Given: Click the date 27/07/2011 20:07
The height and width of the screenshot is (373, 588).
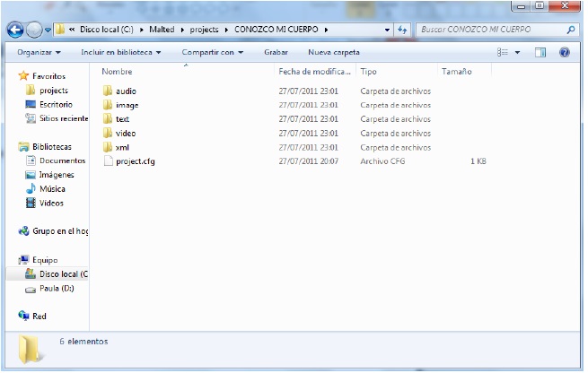Looking at the screenshot, I should (308, 161).
